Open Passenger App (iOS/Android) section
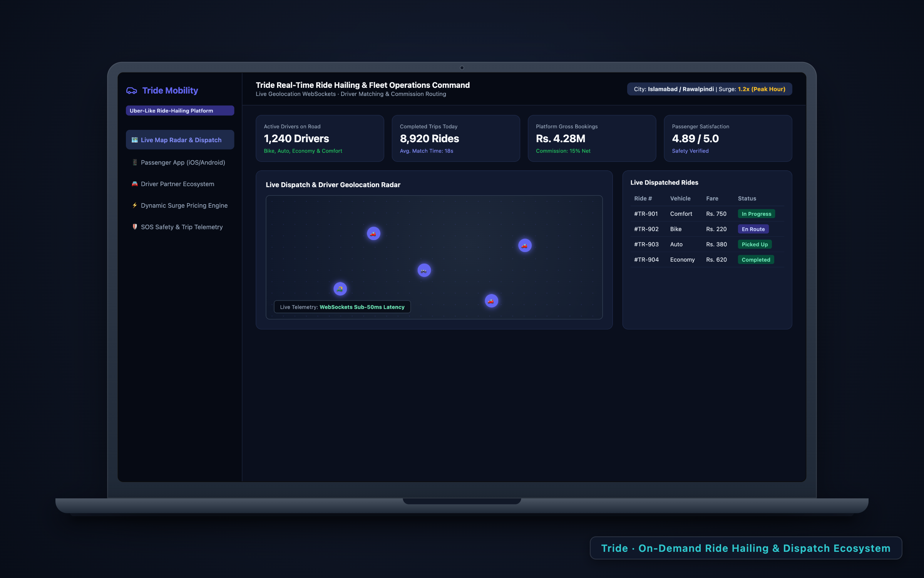The height and width of the screenshot is (578, 924). pyautogui.click(x=180, y=162)
